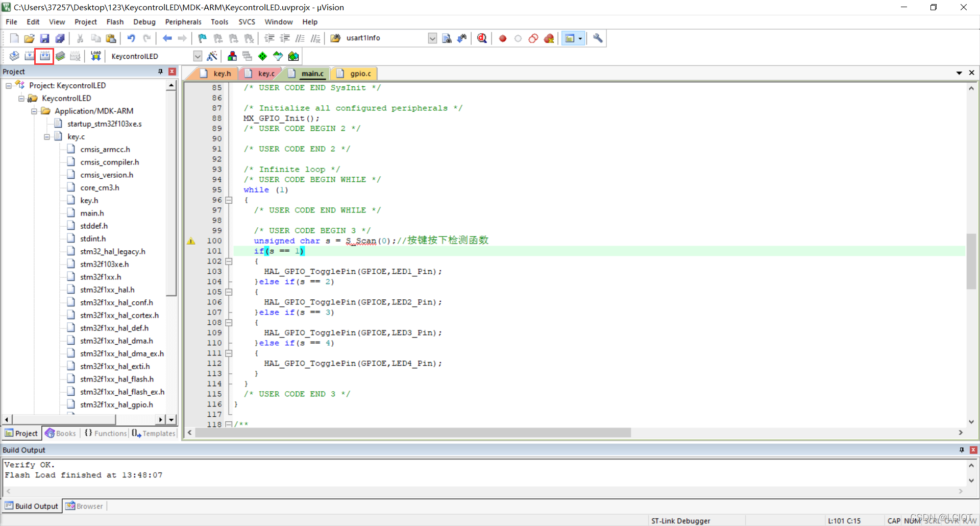This screenshot has height=526, width=980.
Task: Open the editor tab list dropdown
Action: point(959,73)
